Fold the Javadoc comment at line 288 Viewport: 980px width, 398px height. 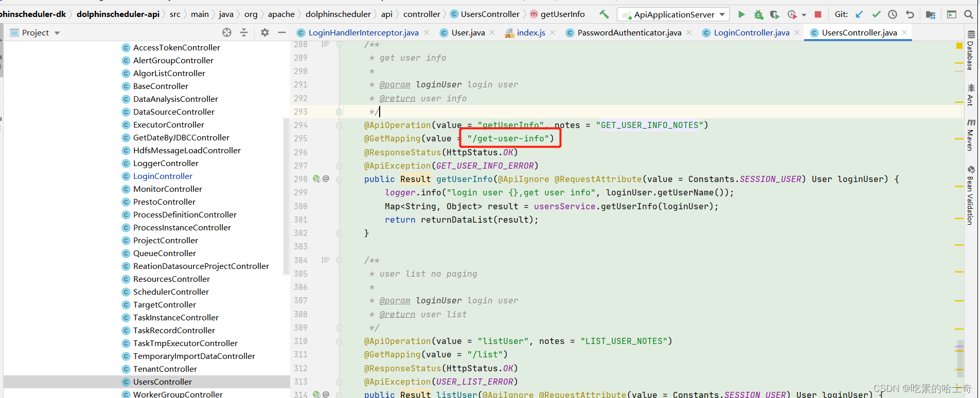tap(339, 45)
